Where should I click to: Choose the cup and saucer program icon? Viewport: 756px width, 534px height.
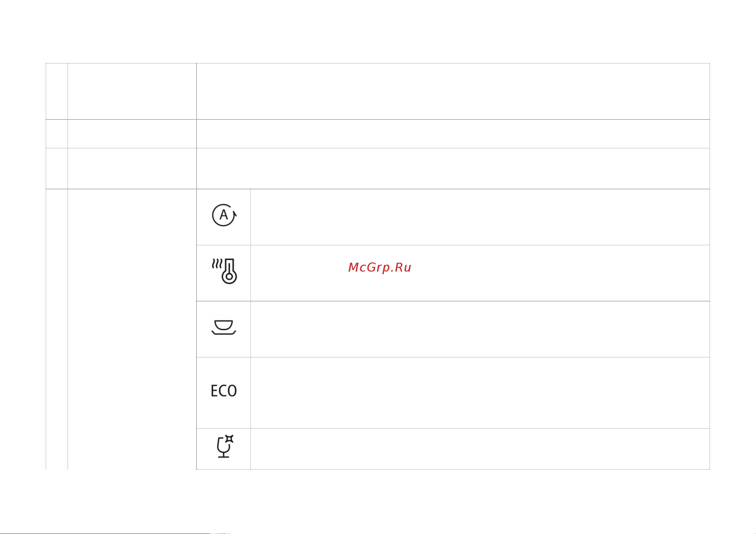click(224, 327)
